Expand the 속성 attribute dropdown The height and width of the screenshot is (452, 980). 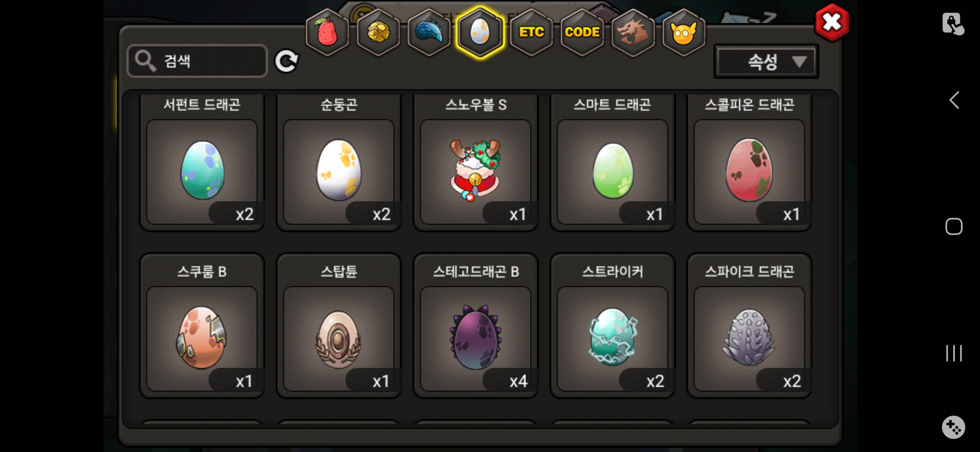766,62
